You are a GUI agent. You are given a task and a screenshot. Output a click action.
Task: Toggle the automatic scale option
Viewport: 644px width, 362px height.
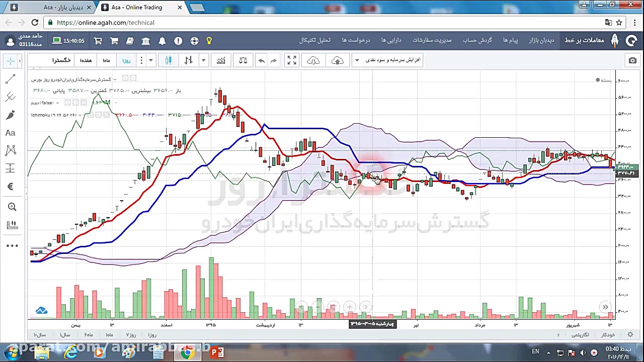608,335
